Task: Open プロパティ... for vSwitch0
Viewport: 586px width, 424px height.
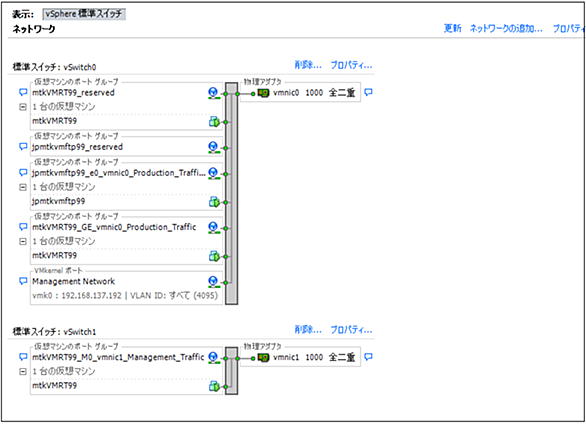Action: (x=351, y=65)
